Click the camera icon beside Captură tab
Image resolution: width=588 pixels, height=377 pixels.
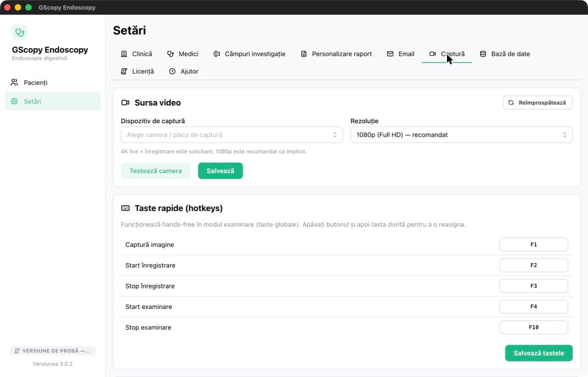point(433,54)
